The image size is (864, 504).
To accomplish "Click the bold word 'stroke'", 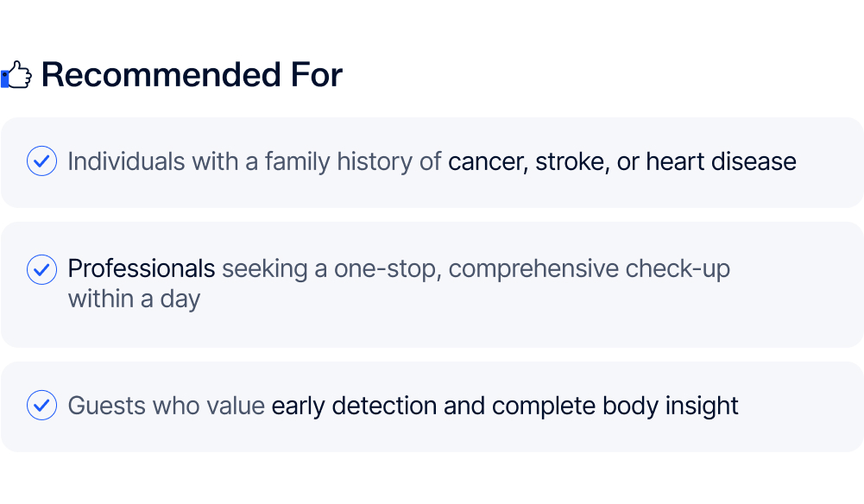I will click(571, 161).
